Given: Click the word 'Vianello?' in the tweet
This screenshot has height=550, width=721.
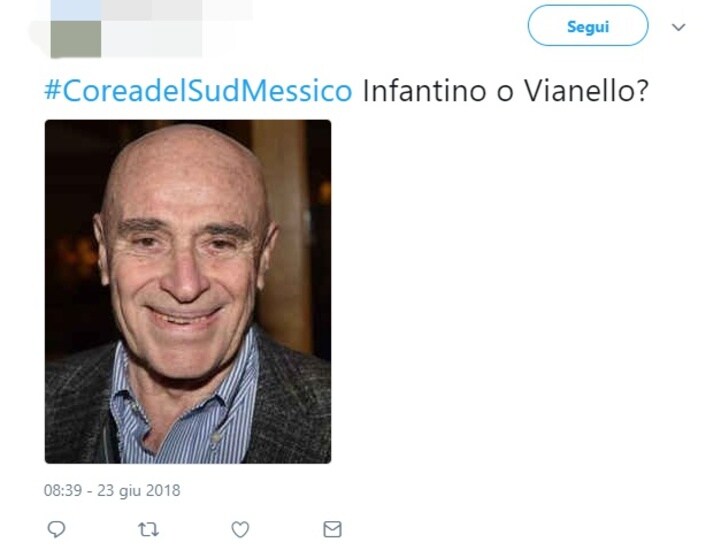Looking at the screenshot, I should point(586,91).
